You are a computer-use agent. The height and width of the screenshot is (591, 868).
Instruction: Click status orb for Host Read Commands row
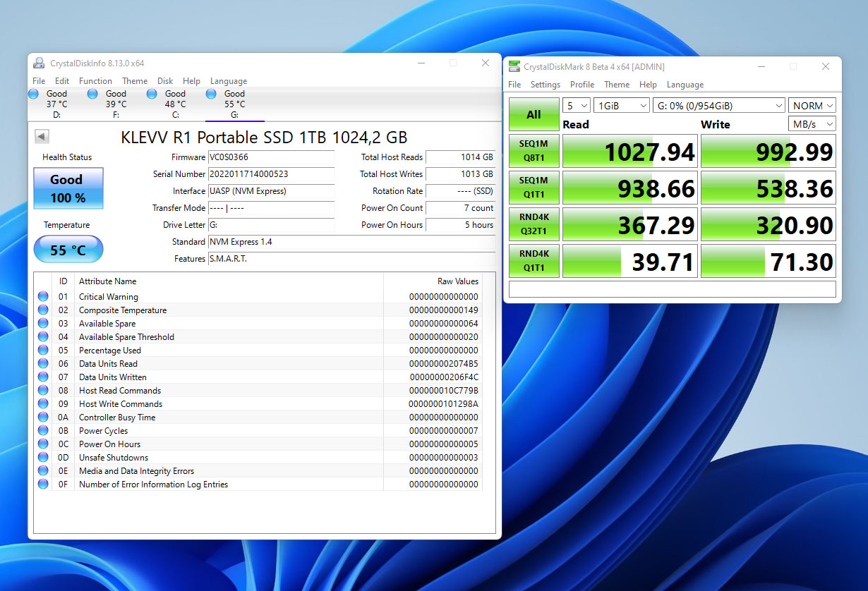44,391
